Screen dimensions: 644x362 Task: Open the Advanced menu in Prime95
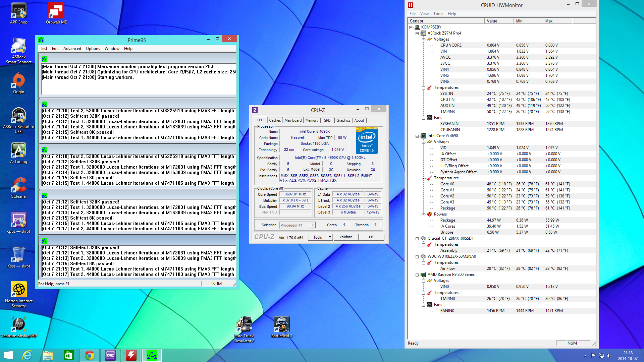(x=72, y=49)
